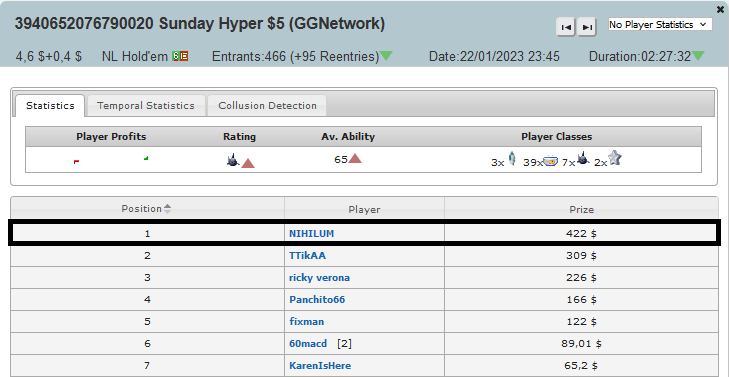
Task: Click the Av. Ability value 65
Action: pyautogui.click(x=341, y=159)
